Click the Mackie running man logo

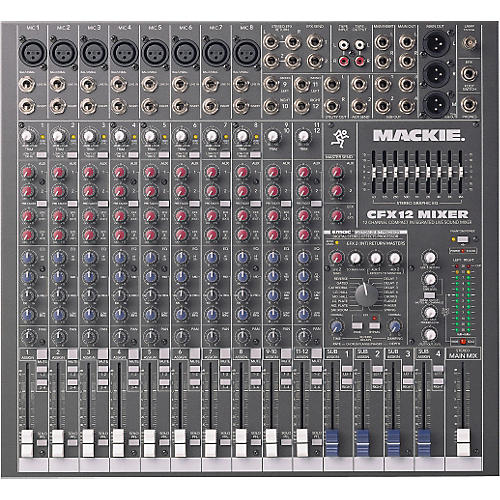pos(340,138)
